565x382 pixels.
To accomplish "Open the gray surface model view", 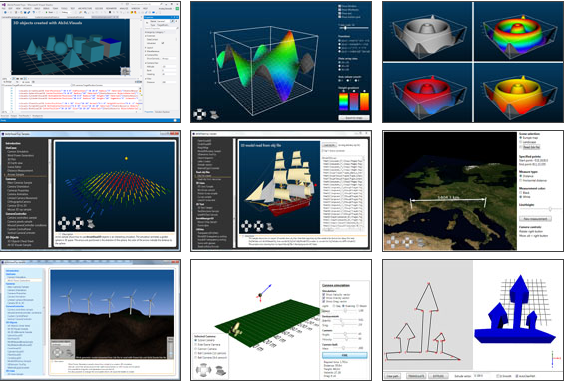I will [427, 31].
